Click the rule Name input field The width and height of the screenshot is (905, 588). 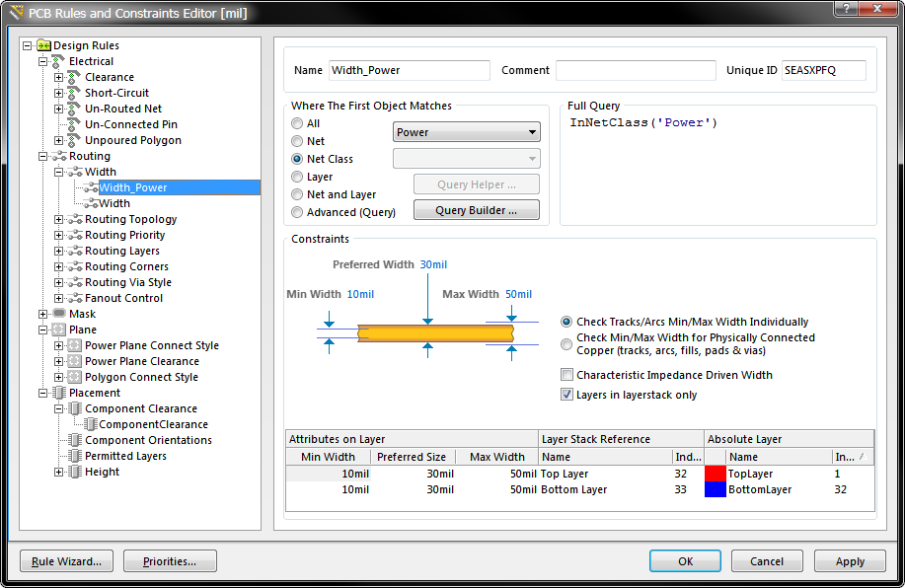click(410, 70)
